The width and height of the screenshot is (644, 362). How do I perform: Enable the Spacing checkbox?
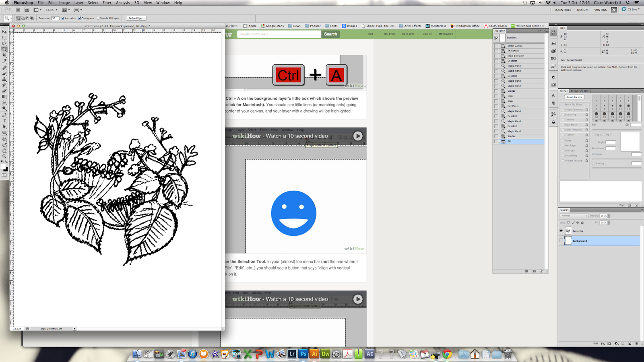click(x=593, y=163)
